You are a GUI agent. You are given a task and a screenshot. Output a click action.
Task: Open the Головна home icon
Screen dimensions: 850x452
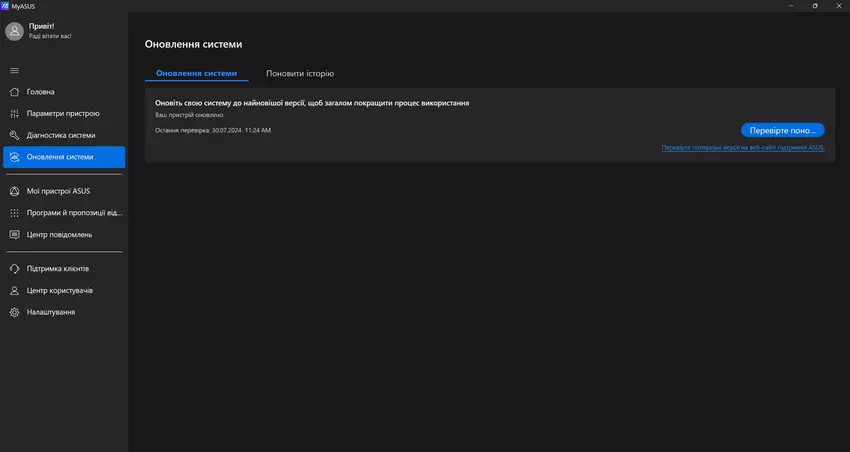click(14, 92)
